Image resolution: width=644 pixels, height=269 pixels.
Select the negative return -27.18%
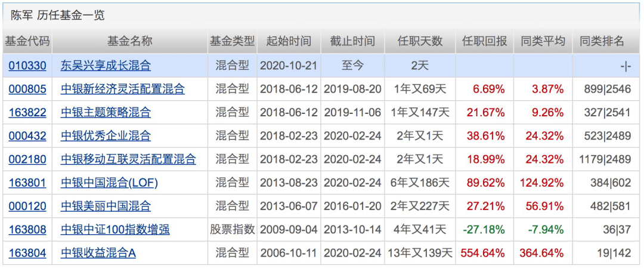(x=484, y=230)
